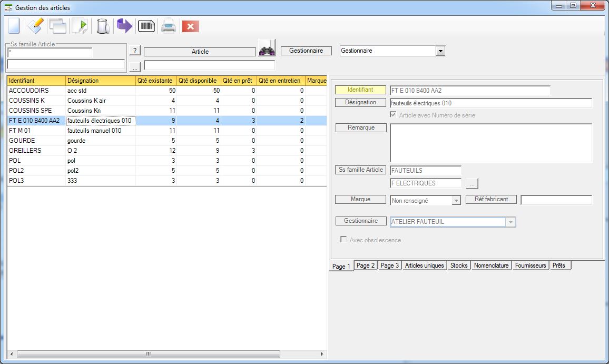Open the Gestionnaire filter dropdown at the top
Screen dimensions: 609x364
(440, 51)
